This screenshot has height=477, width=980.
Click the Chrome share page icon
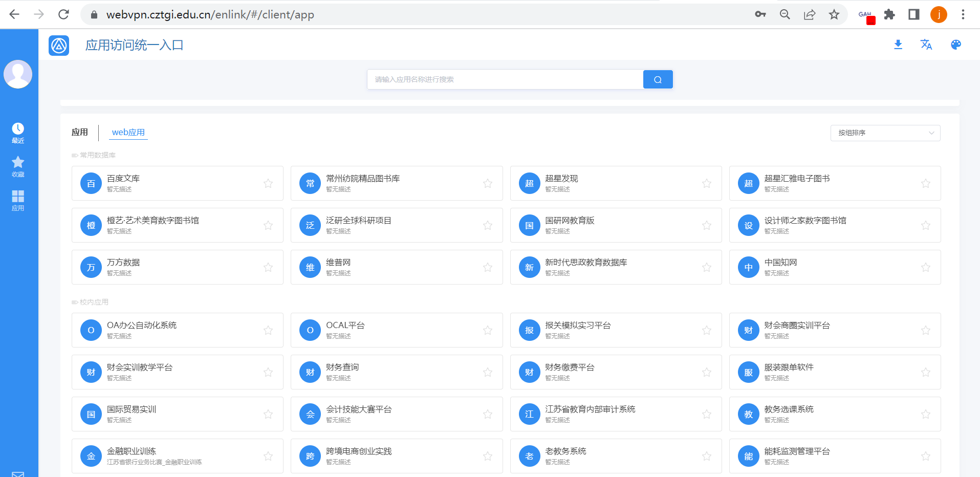tap(810, 14)
